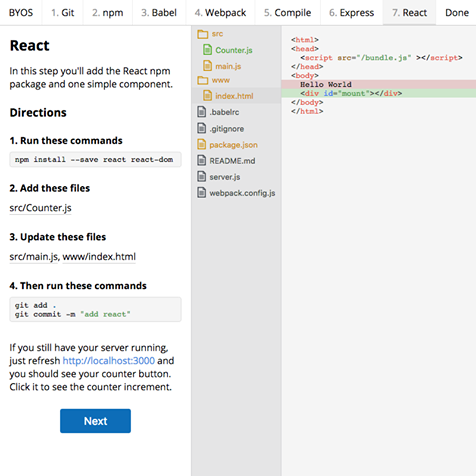Click the server.js file icon
Image resolution: width=476 pixels, height=476 pixels.
202,177
